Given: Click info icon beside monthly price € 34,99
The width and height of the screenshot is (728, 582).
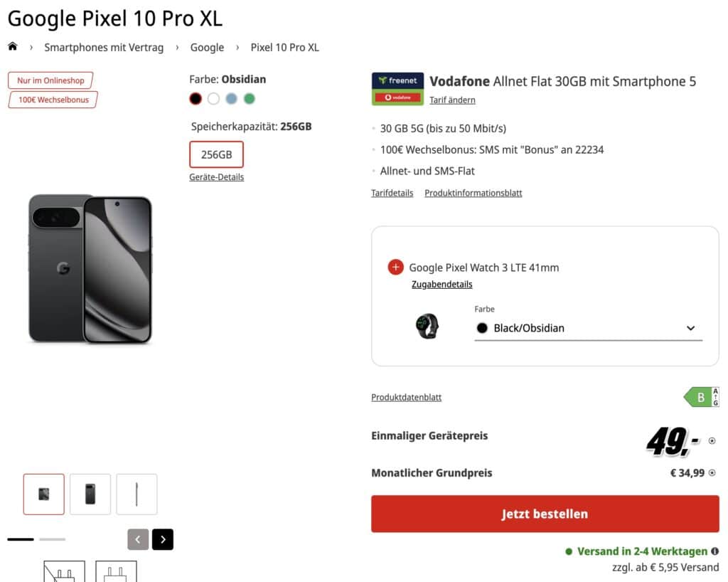Looking at the screenshot, I should click(x=712, y=472).
